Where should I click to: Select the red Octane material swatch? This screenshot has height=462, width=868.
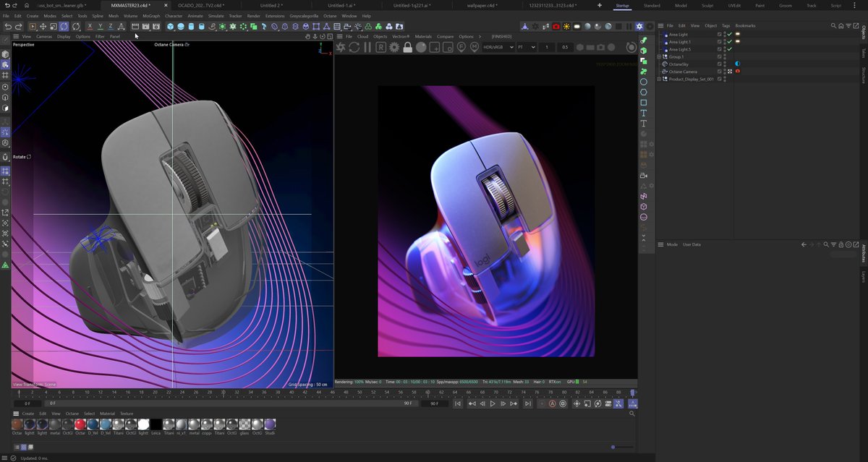(80, 424)
